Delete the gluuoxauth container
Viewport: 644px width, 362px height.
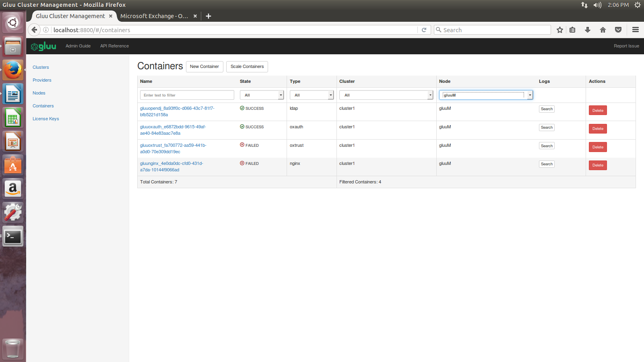[598, 129]
